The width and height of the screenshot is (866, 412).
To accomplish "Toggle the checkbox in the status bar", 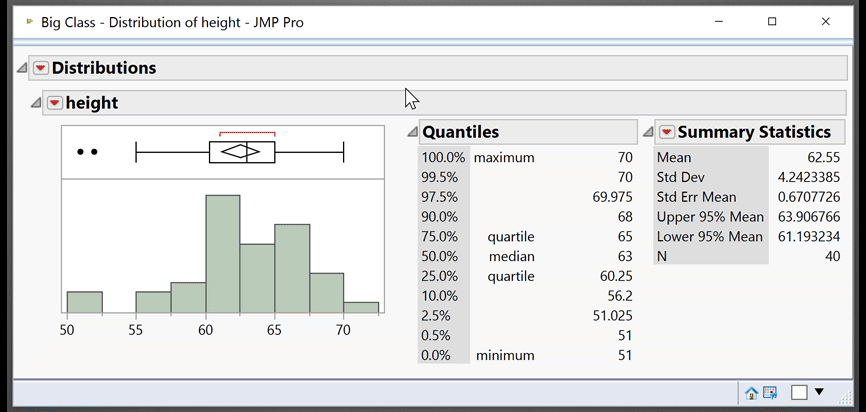I will pos(799,392).
